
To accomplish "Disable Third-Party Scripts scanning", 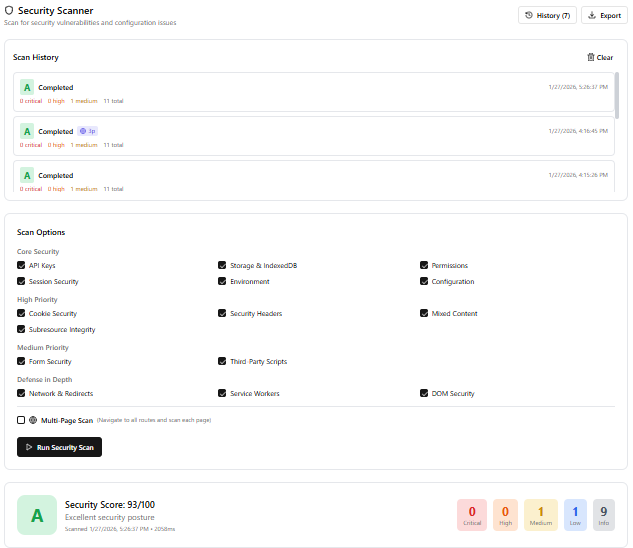I will [x=222, y=361].
